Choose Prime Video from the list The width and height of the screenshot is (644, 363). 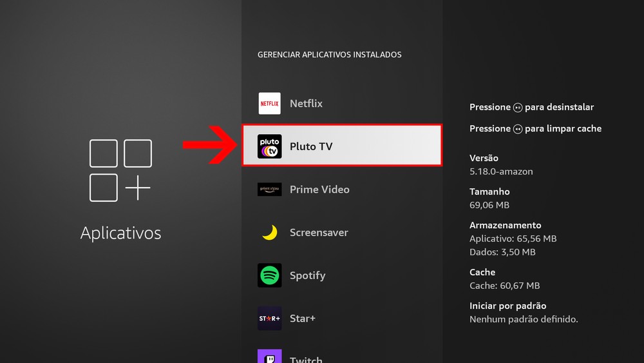342,190
